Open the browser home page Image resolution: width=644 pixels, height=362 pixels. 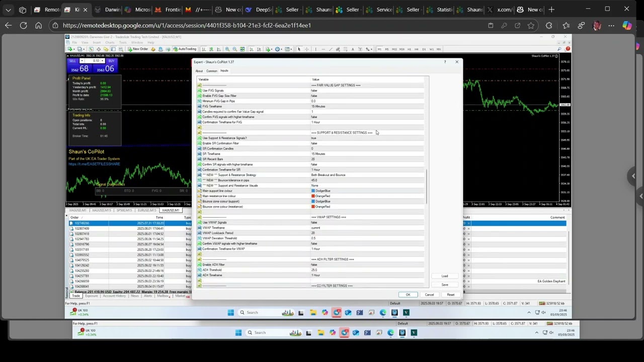click(38, 25)
